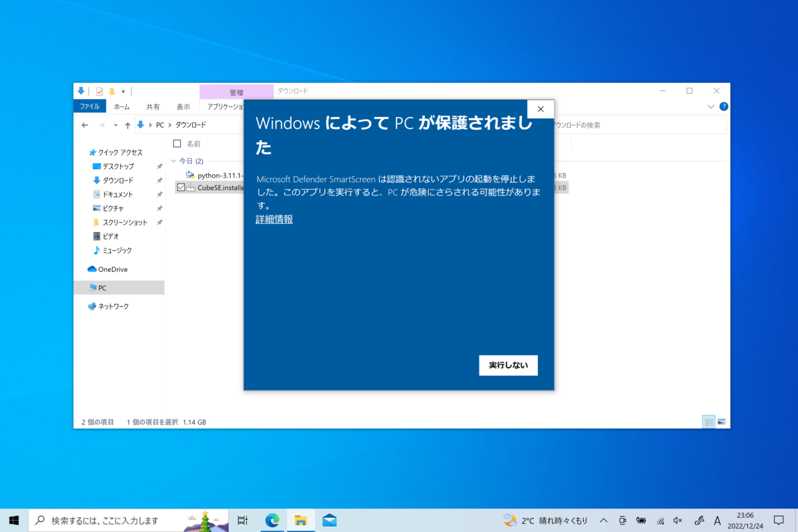Open the clock showing 23:06

click(x=745, y=520)
